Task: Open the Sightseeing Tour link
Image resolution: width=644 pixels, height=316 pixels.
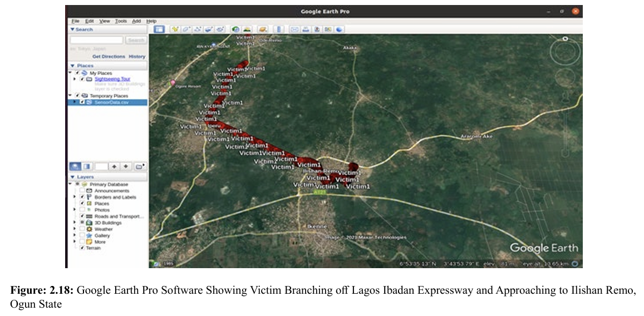Action: pos(112,79)
